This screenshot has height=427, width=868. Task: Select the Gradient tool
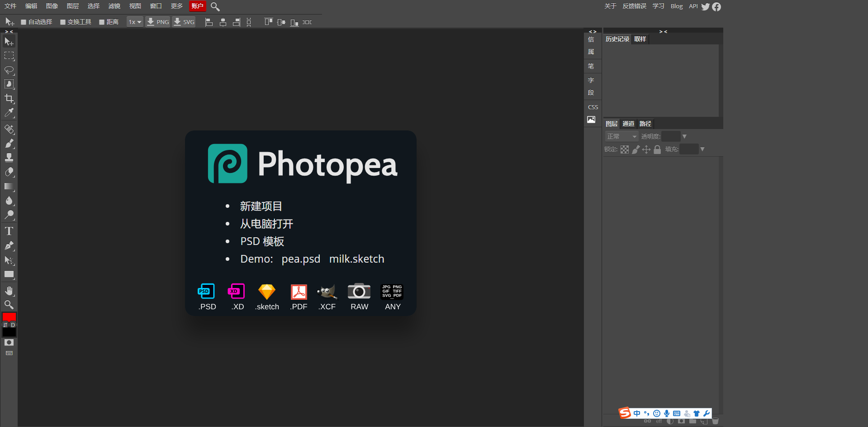pos(9,186)
